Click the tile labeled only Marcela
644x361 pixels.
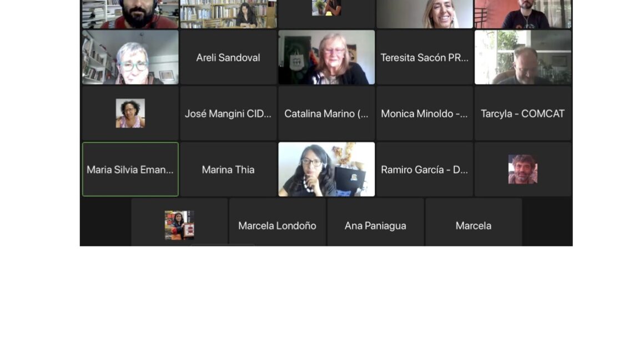(x=474, y=222)
